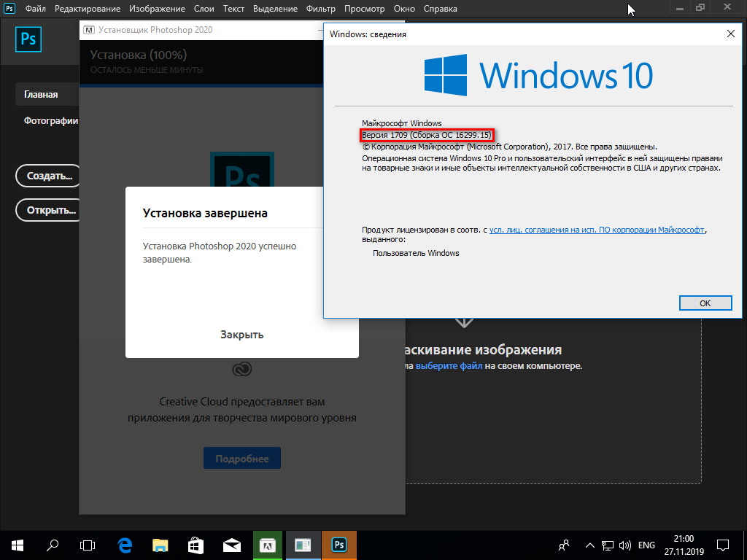Select the Главная tab in sidebar

click(x=47, y=94)
